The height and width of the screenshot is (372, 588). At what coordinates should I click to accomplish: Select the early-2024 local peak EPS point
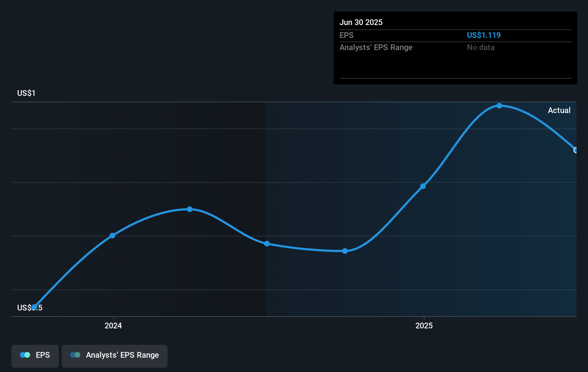coord(190,209)
